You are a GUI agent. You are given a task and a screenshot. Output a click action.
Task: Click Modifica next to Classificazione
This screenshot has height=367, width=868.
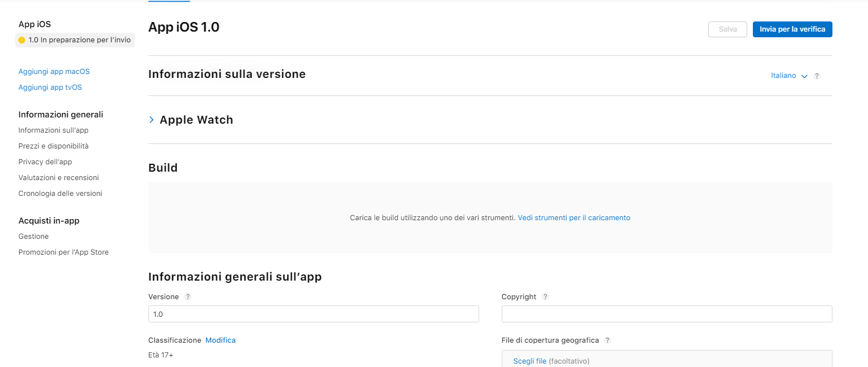pyautogui.click(x=220, y=340)
